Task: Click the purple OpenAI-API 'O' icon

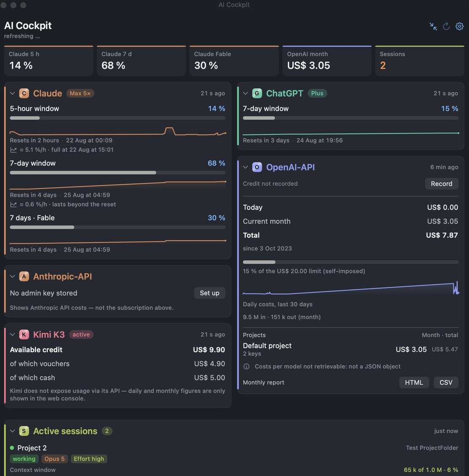Action: [x=257, y=167]
